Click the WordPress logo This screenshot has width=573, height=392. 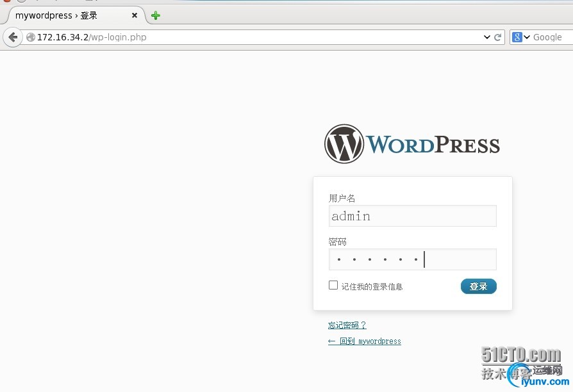point(412,144)
